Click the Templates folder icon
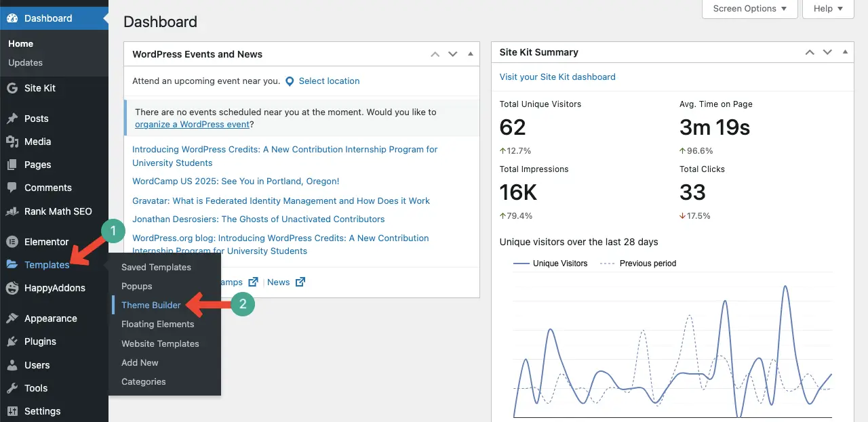The width and height of the screenshot is (868, 422). coord(12,265)
